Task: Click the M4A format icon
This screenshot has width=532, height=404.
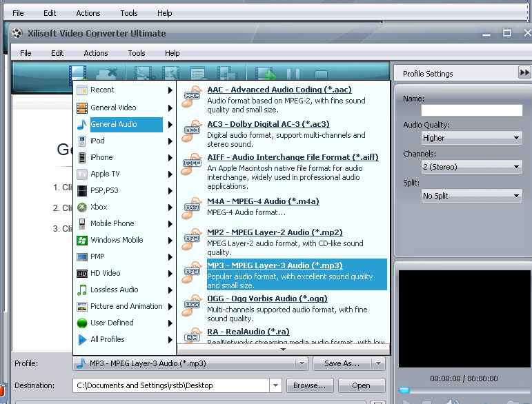Action: (192, 208)
